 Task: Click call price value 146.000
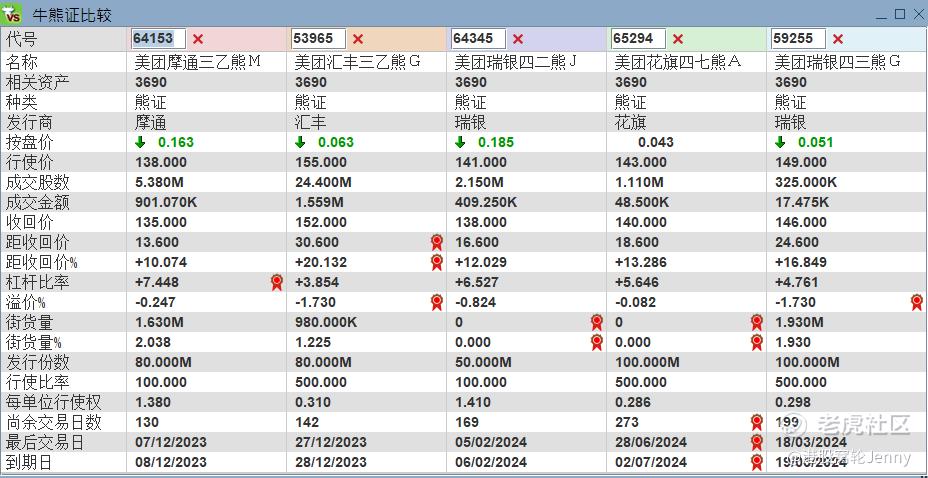click(801, 222)
